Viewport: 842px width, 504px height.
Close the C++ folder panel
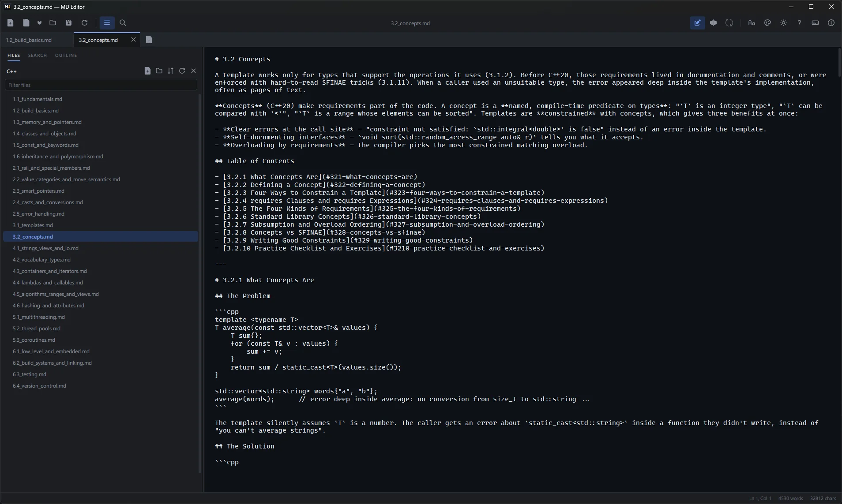pyautogui.click(x=193, y=71)
